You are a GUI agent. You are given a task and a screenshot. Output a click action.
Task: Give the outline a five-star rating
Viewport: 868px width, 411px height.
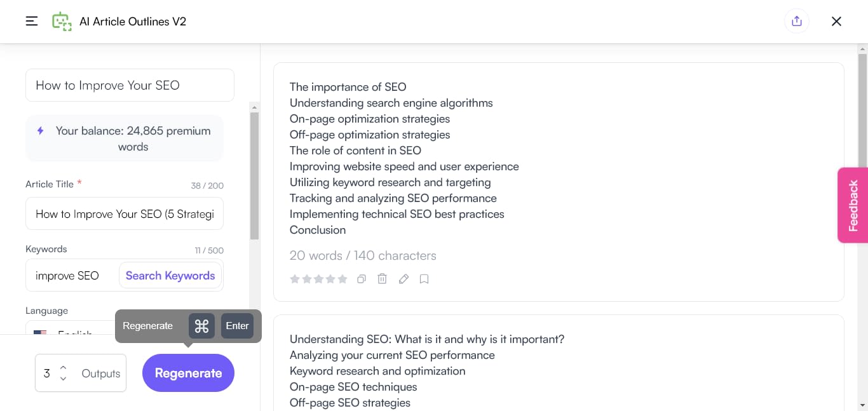pos(343,278)
